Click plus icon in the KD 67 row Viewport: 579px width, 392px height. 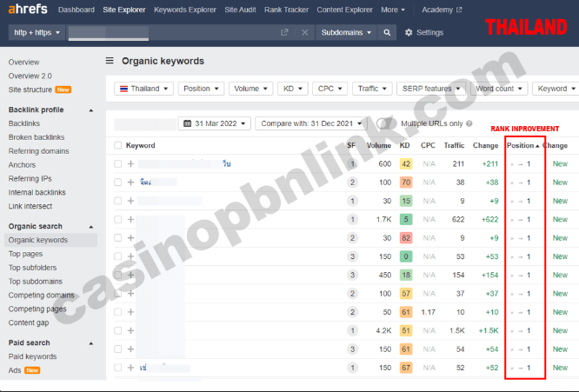(x=130, y=368)
